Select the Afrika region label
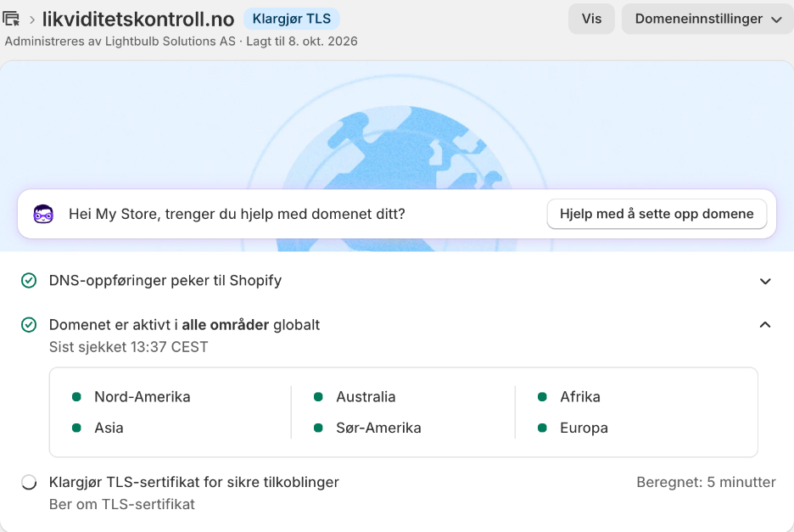 (x=580, y=397)
